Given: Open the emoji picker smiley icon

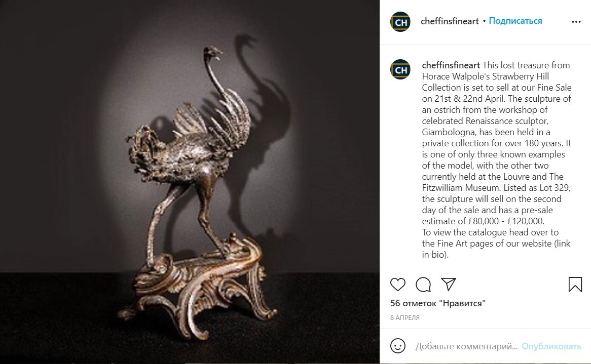Looking at the screenshot, I should [398, 346].
